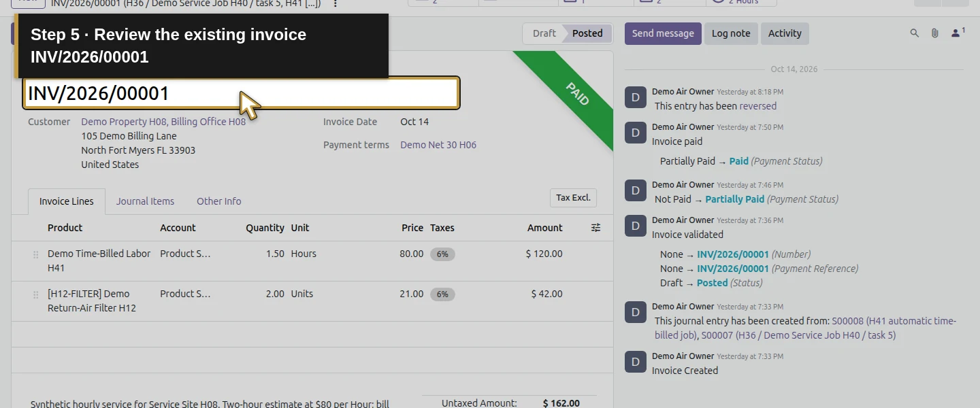
Task: Click the Untaxed Amount $ 162.00 value
Action: [561, 403]
